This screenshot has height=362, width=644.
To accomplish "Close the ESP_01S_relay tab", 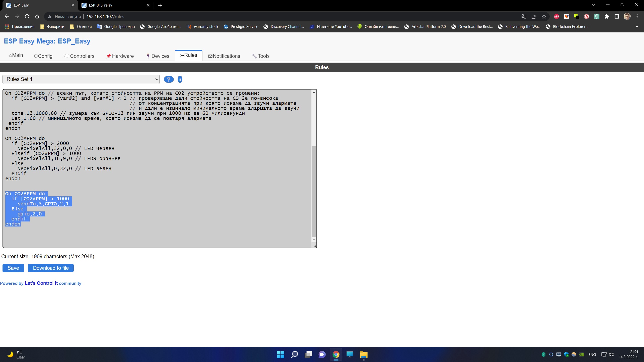I will 148,5.
